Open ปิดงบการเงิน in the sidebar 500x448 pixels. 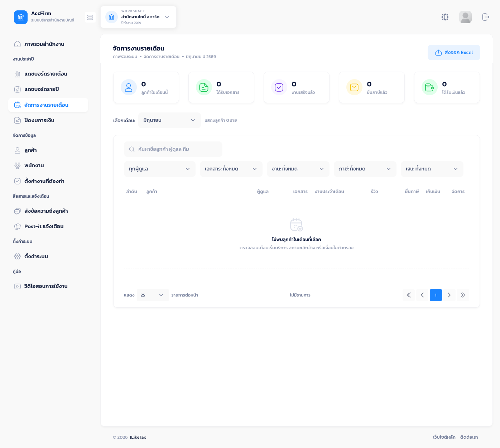[48, 120]
